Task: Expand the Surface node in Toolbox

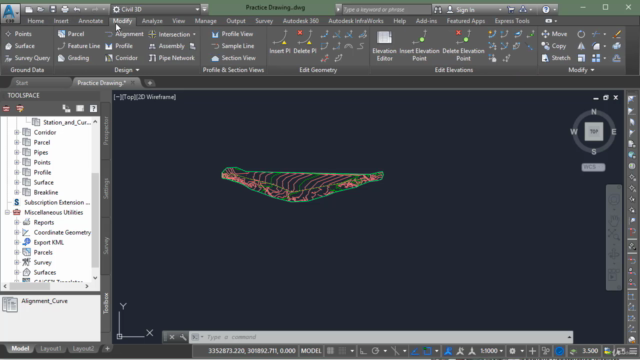Action: click(17, 182)
